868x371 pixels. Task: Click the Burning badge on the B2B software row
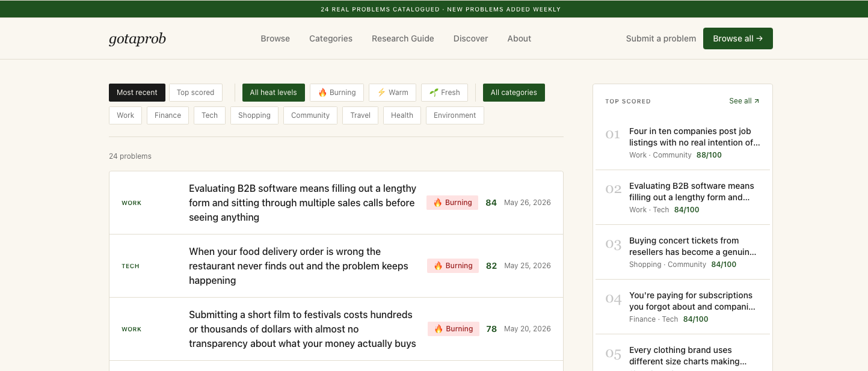[x=452, y=203]
